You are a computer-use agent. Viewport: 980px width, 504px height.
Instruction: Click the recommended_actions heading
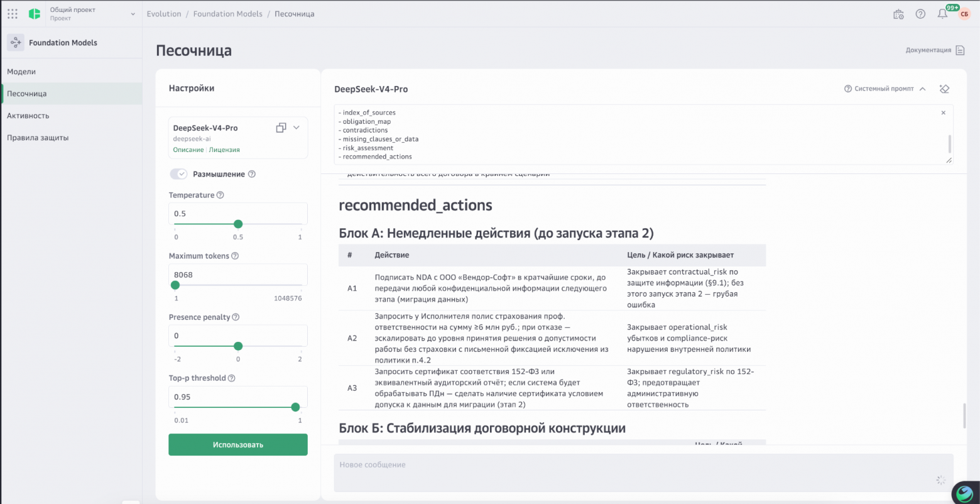415,205
